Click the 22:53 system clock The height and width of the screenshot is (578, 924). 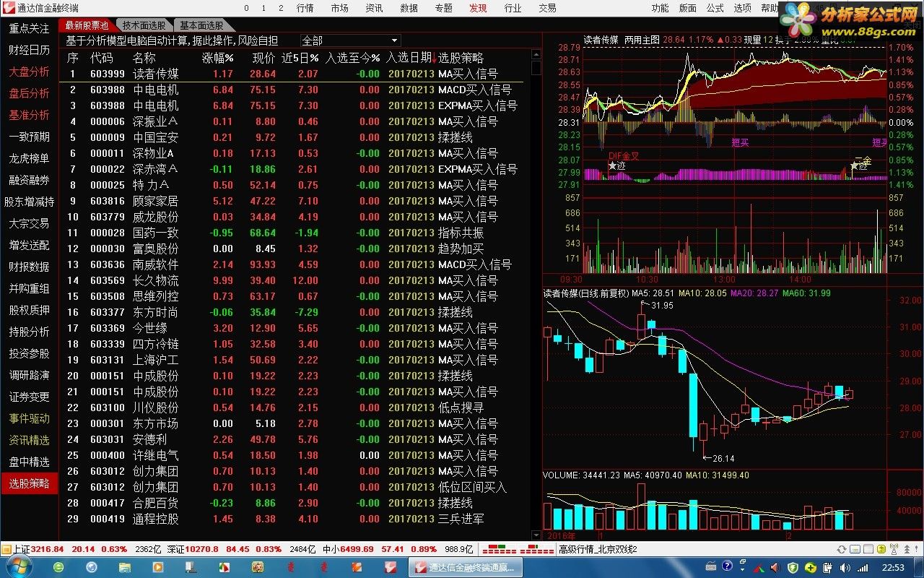(892, 568)
